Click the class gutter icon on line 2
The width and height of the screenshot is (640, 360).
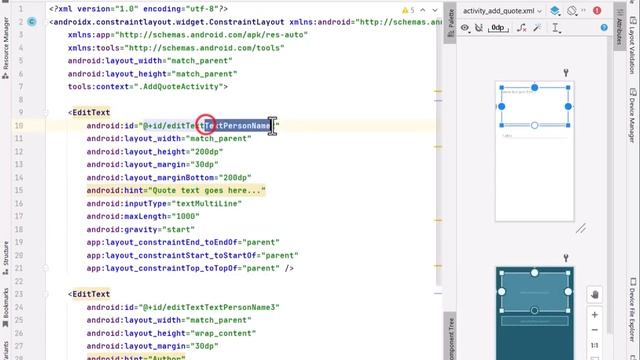(x=32, y=22)
